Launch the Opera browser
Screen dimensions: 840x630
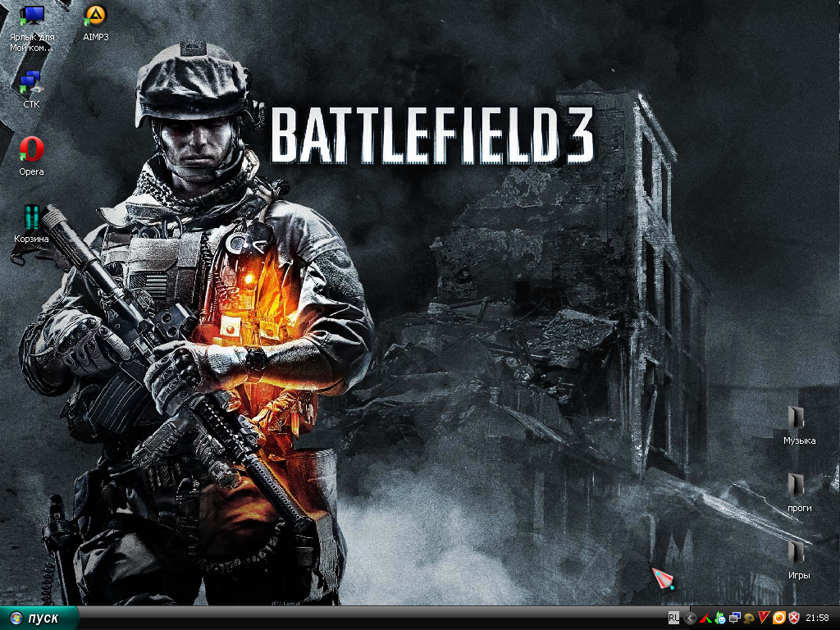click(x=31, y=149)
